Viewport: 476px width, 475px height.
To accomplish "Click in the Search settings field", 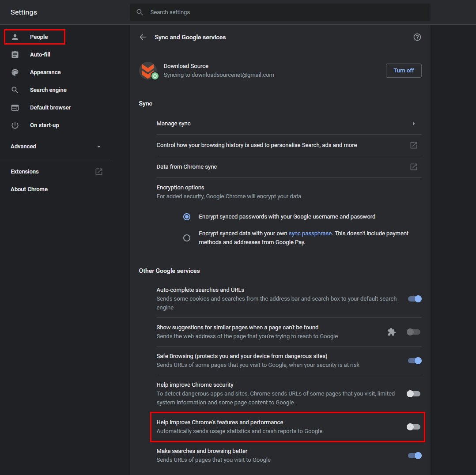I will coord(280,12).
